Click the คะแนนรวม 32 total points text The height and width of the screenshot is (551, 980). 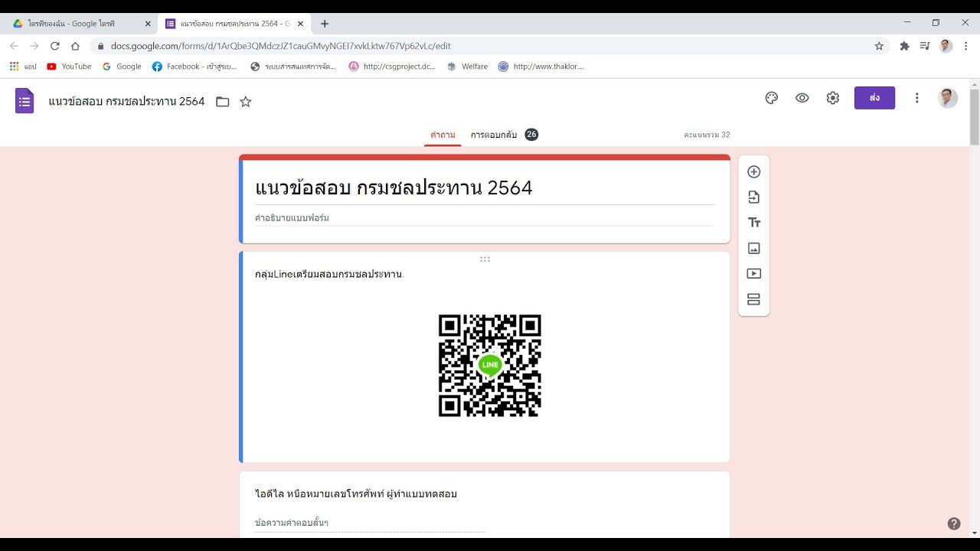tap(707, 135)
